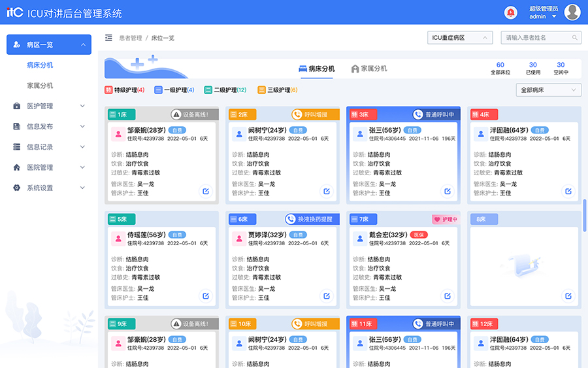Open the ICU重症病区 ward dropdown
Screen dimensions: 588x368
pyautogui.click(x=459, y=38)
